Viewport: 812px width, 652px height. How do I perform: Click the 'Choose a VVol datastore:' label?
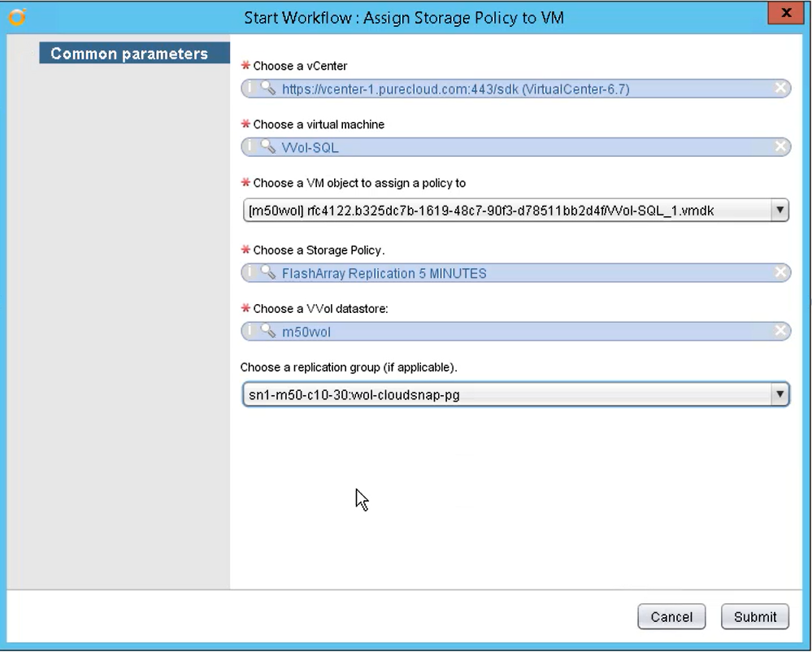tap(320, 309)
